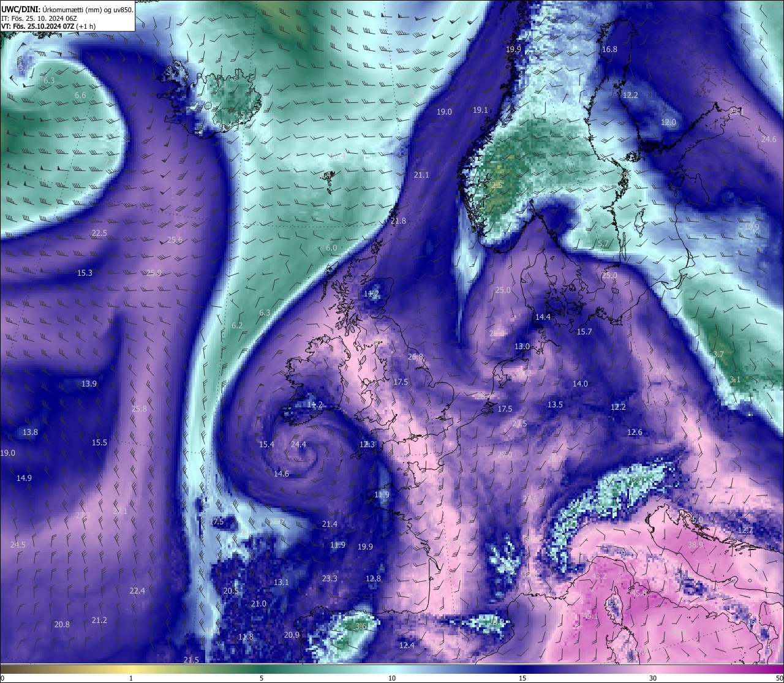Select the 20.5 map value label
Image resolution: width=784 pixels, height=683 pixels.
(231, 591)
